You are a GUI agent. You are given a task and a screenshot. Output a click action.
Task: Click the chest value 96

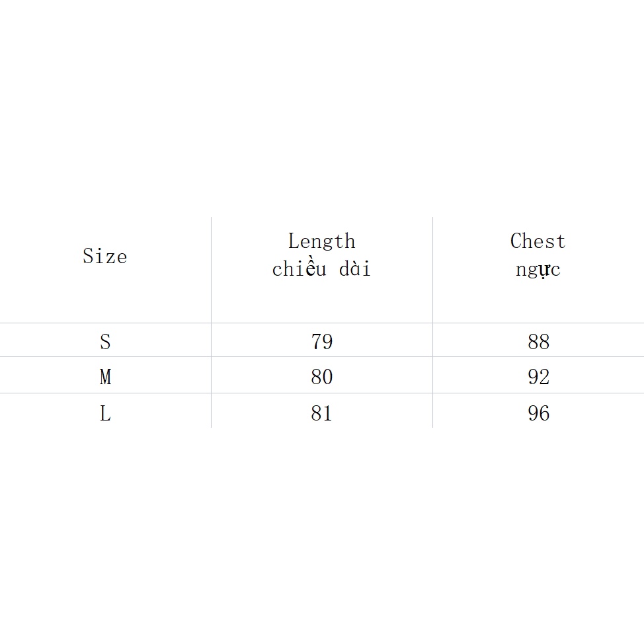[538, 413]
